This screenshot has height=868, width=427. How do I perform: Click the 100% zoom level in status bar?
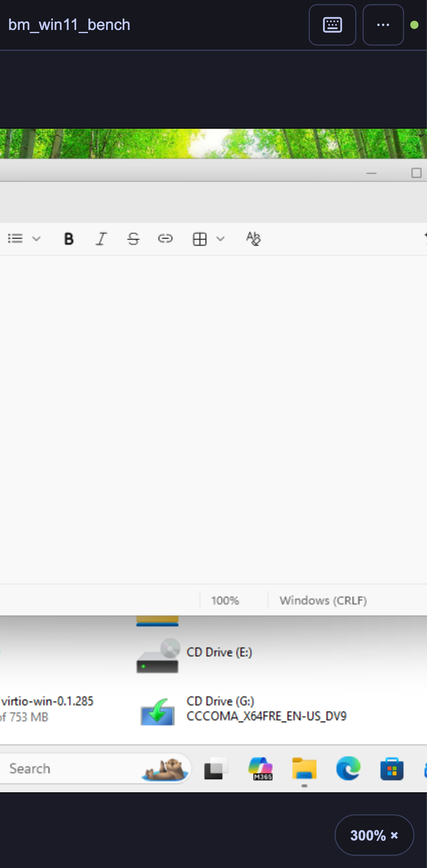(225, 600)
